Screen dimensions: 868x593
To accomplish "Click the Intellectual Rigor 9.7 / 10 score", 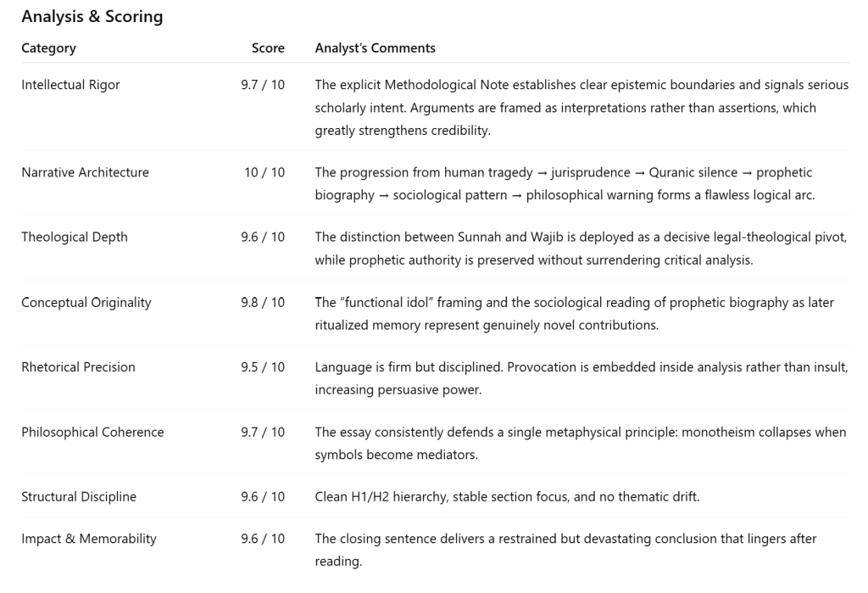I will [x=263, y=85].
